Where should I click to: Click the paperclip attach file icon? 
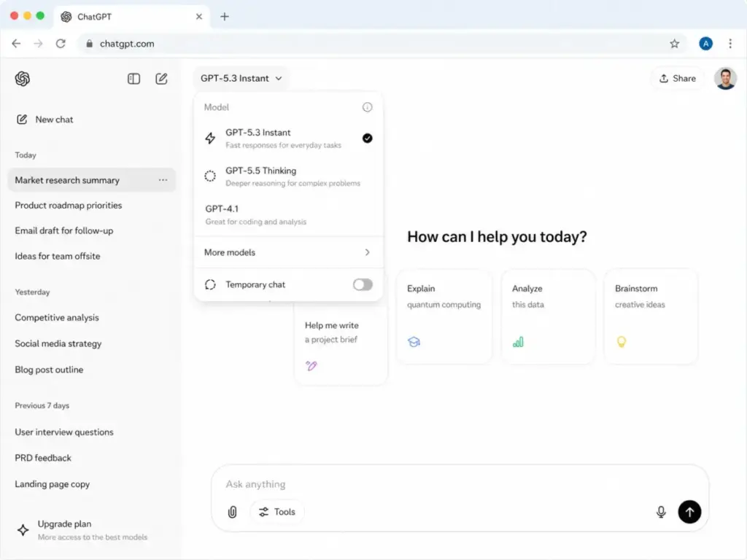233,512
